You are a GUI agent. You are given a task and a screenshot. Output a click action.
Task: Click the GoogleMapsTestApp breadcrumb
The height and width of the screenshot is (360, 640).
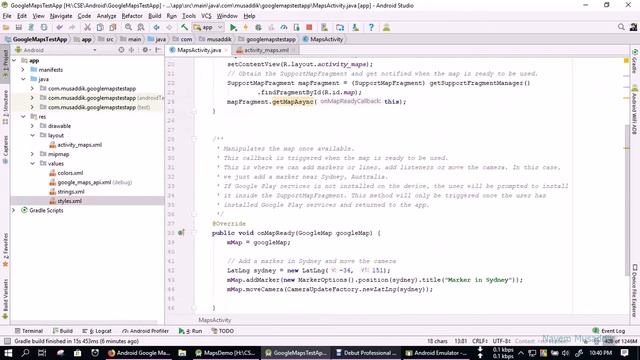click(x=36, y=39)
